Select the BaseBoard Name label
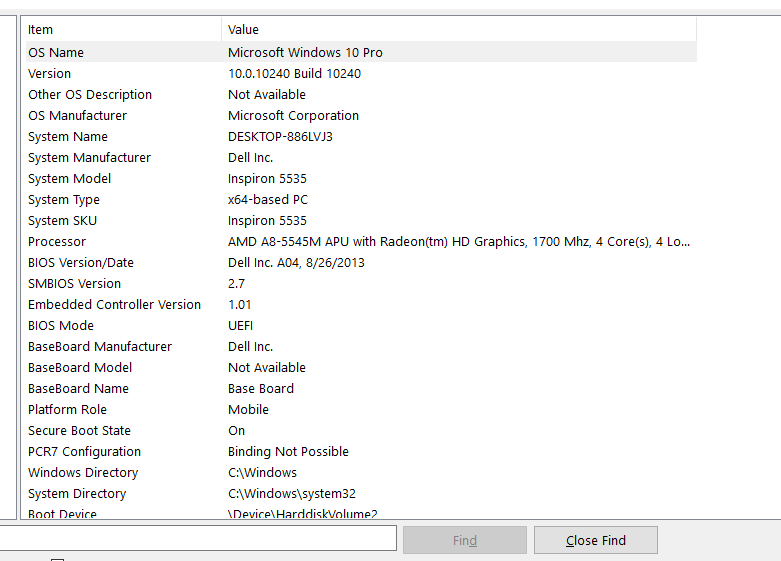The height and width of the screenshot is (561, 781). [x=78, y=388]
